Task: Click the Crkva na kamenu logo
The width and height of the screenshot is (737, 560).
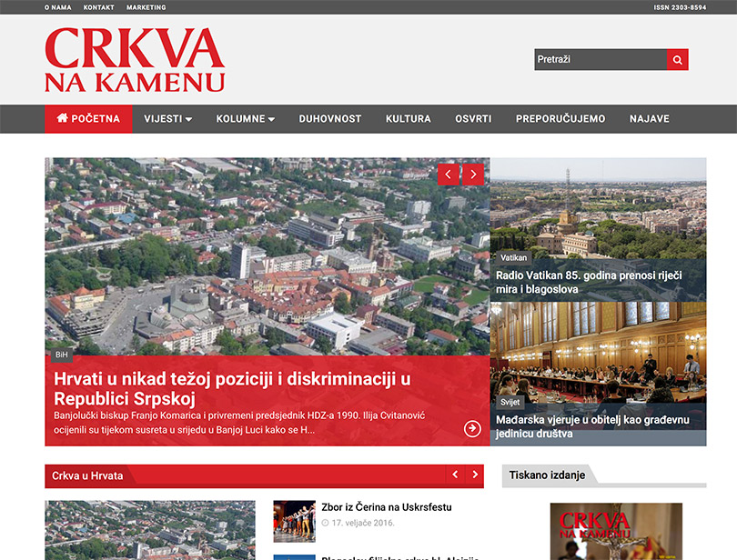Action: [135, 60]
